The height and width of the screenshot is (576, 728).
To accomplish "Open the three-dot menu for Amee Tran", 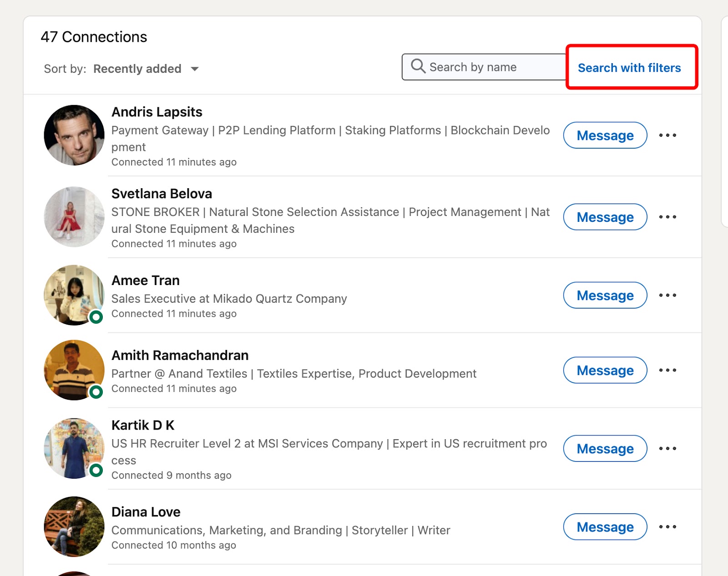I will 667,295.
